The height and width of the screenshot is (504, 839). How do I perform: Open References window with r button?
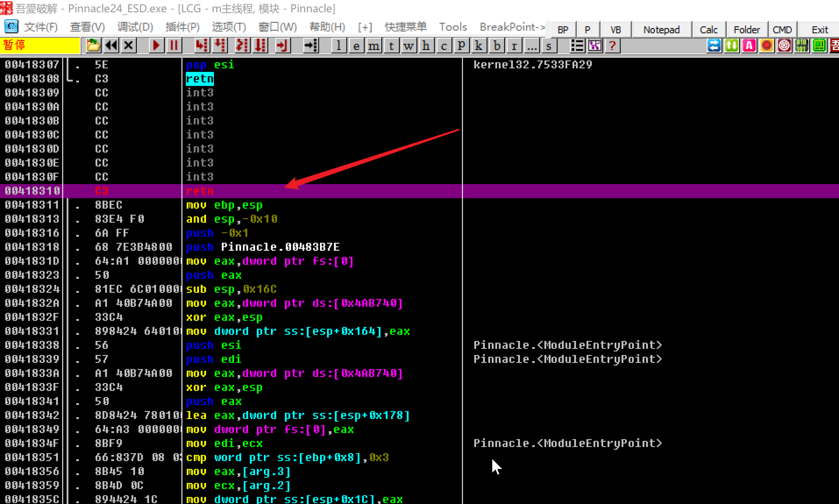click(x=514, y=45)
